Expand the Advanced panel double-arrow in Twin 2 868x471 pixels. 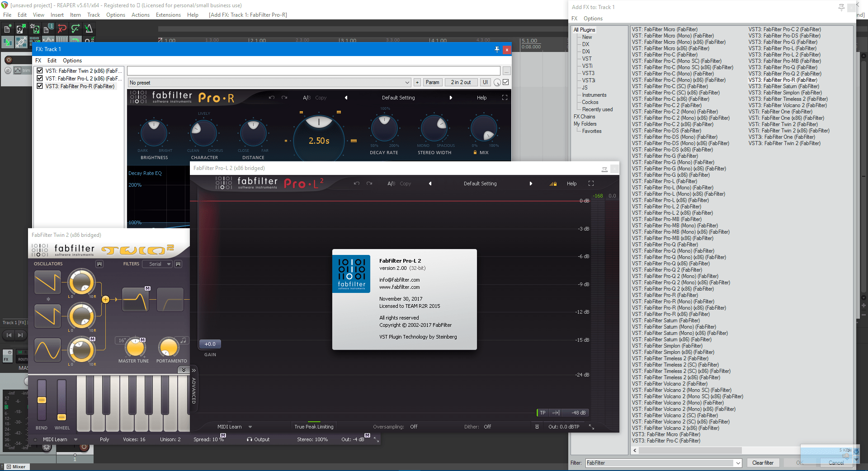(x=193, y=370)
